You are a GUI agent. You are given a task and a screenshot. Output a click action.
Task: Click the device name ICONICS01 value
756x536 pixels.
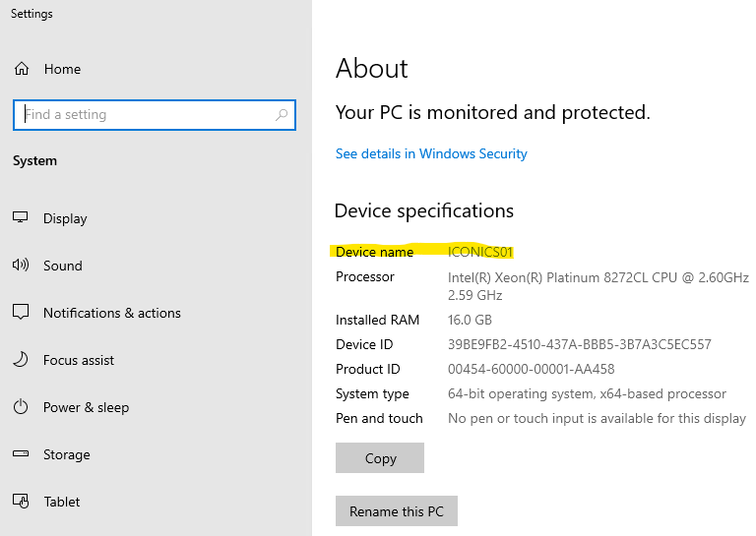click(x=480, y=253)
